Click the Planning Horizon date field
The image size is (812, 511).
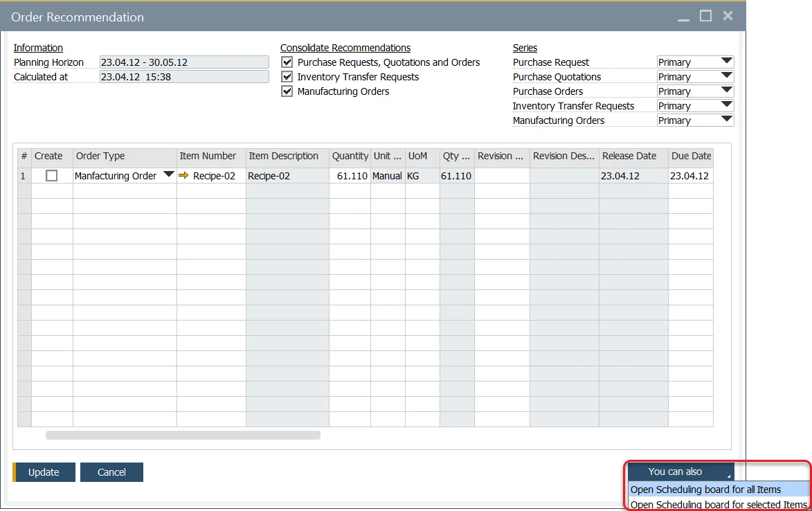coord(183,62)
